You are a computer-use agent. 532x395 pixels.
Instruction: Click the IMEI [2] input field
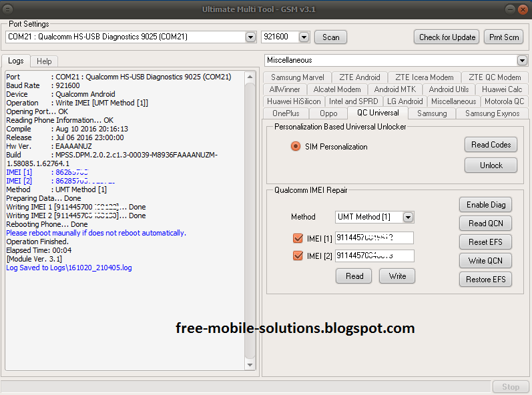[x=374, y=256]
